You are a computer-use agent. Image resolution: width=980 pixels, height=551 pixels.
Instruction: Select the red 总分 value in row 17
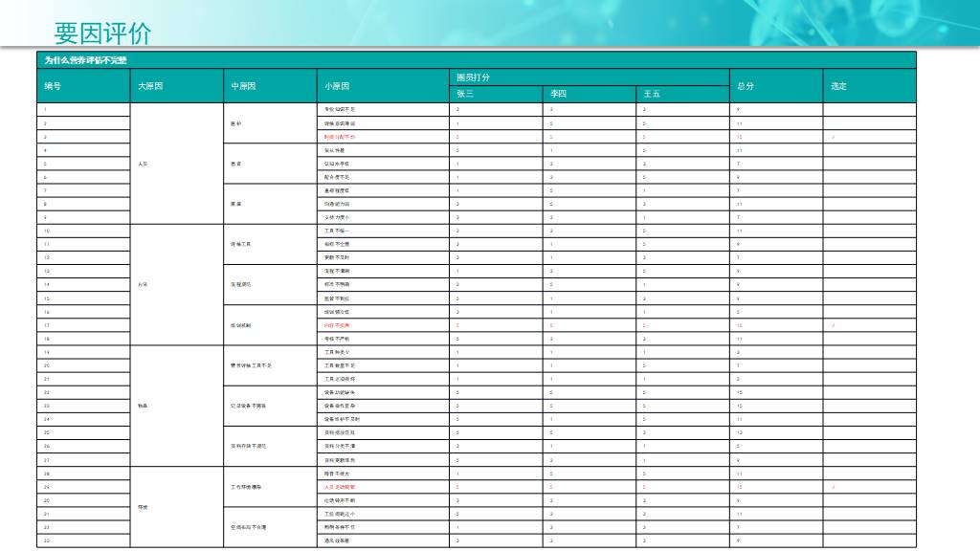(739, 325)
